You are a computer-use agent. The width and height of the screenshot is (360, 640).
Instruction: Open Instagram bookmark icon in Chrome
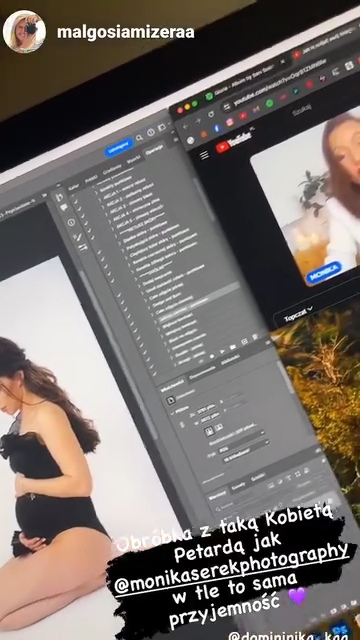[230, 122]
